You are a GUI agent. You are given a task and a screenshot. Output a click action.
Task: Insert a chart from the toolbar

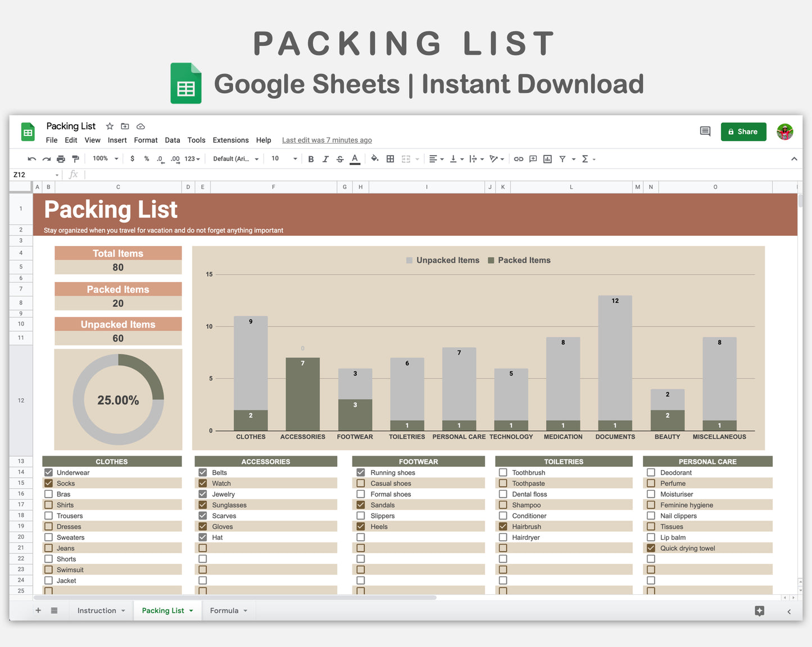547,159
